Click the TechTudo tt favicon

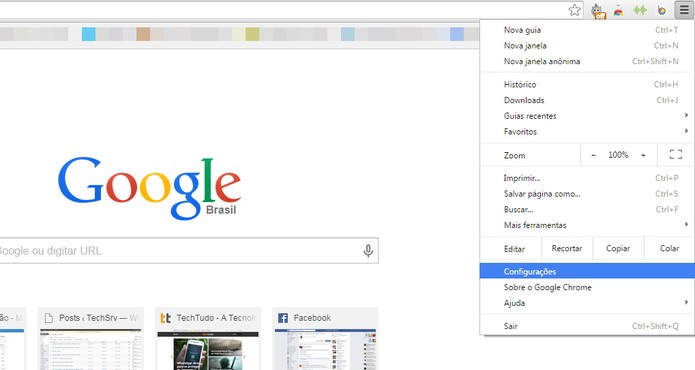pyautogui.click(x=166, y=318)
